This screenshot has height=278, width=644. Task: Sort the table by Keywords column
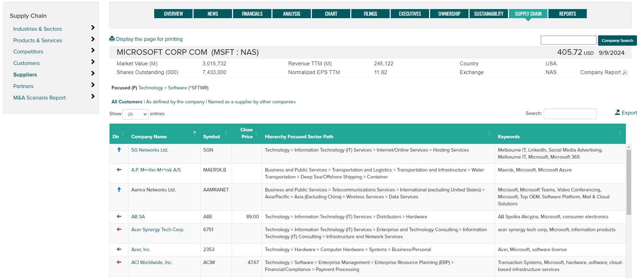coord(620,133)
